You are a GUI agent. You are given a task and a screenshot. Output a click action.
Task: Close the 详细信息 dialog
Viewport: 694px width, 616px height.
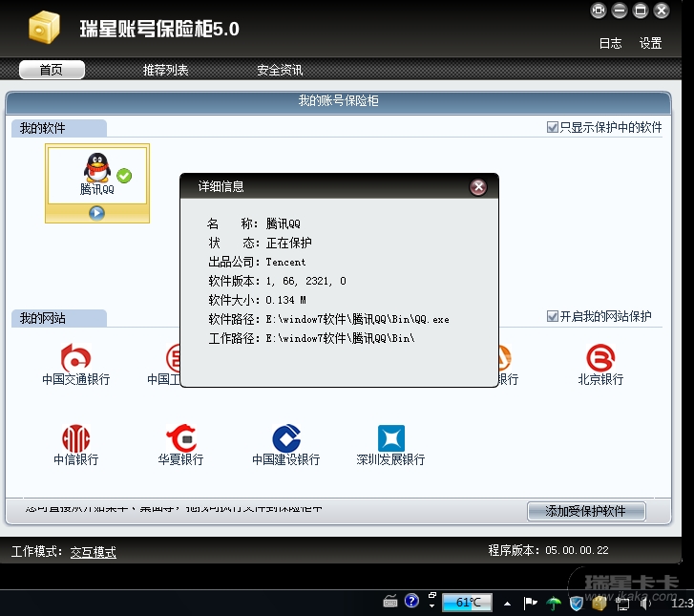(x=478, y=187)
